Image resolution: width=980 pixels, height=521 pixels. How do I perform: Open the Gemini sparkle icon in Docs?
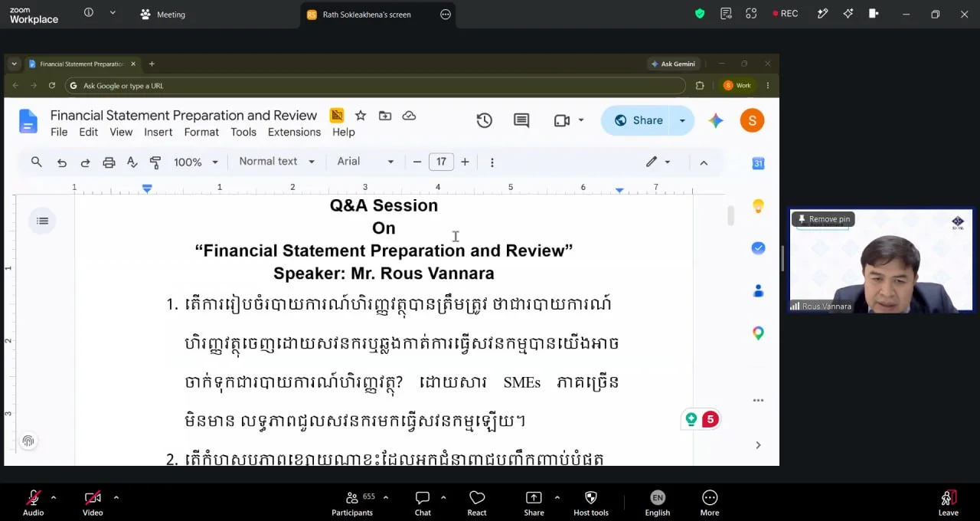716,120
